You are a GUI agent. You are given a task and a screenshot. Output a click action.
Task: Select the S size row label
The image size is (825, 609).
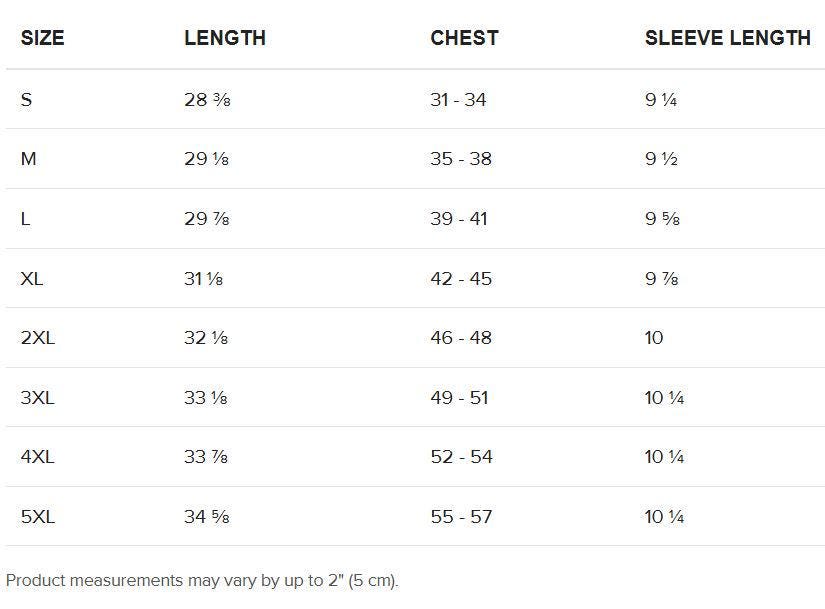(x=26, y=100)
